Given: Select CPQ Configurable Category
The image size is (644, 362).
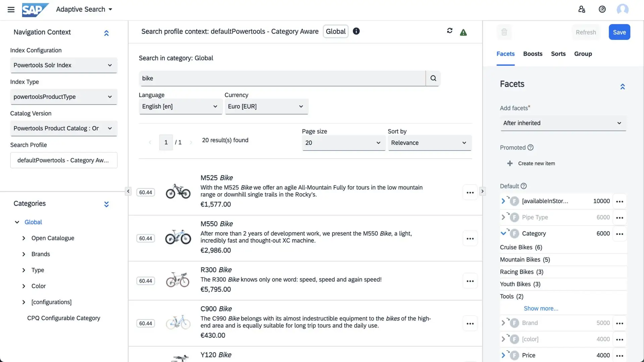Looking at the screenshot, I should click(64, 318).
